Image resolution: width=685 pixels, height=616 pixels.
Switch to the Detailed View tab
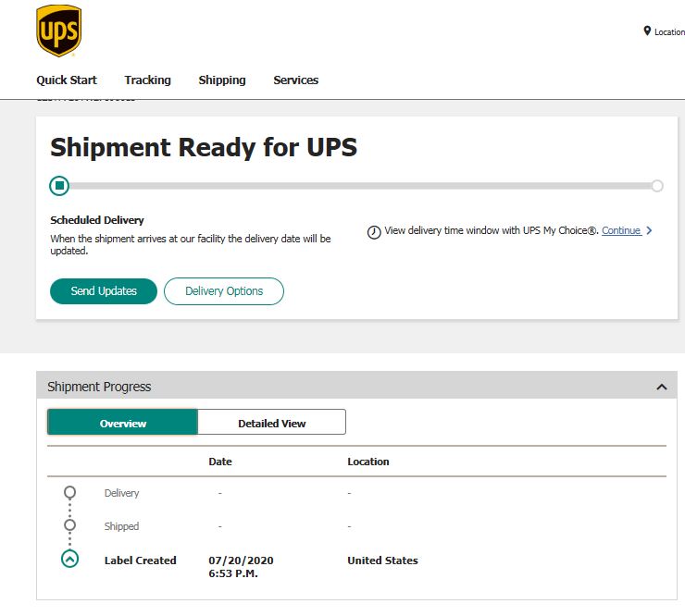click(x=272, y=423)
